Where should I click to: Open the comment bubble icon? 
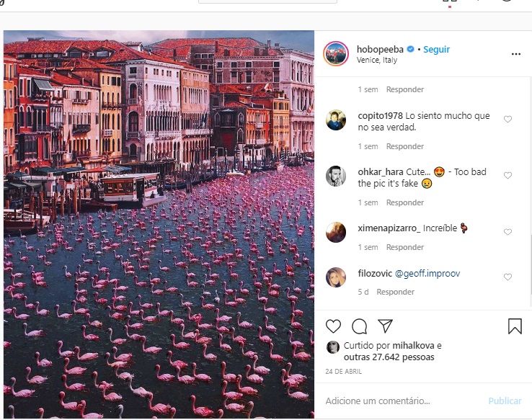coord(359,326)
